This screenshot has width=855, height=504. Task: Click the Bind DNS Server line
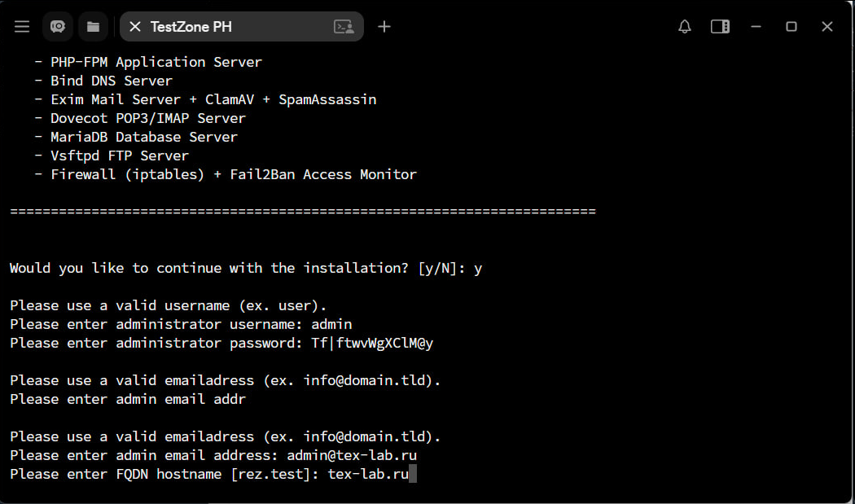[x=111, y=81]
